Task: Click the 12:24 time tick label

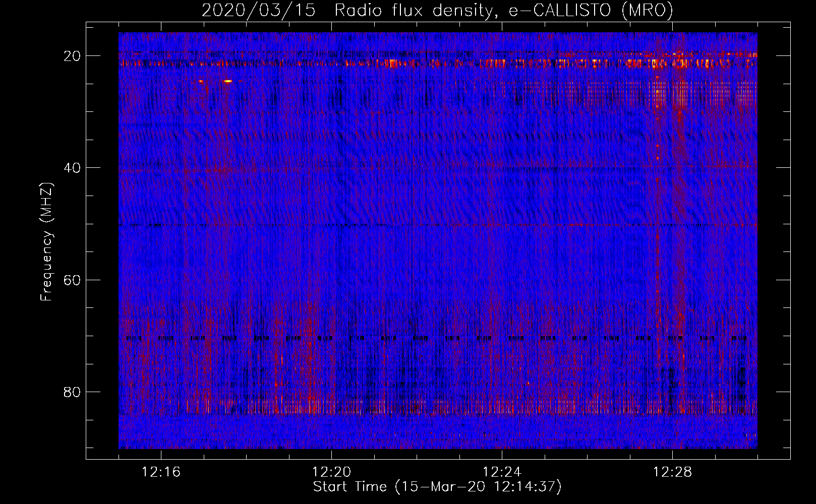Action: click(x=502, y=472)
